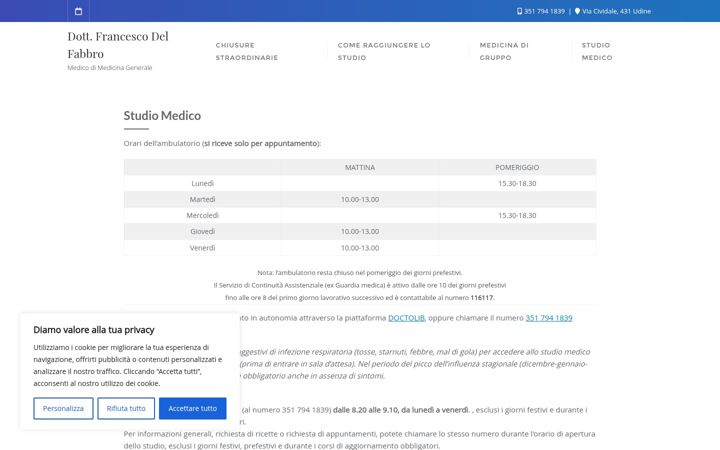Click Personalizza cookie button
720x450 pixels.
coord(63,408)
